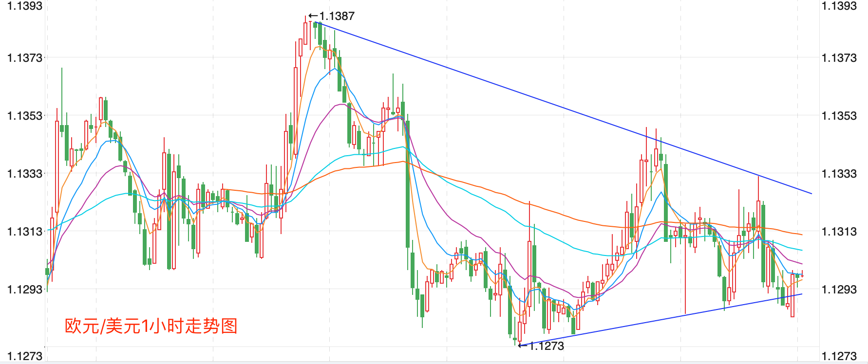The image size is (868, 364).
Task: Select the 1.1273 low price annotation beside the arrow
Action: point(547,346)
